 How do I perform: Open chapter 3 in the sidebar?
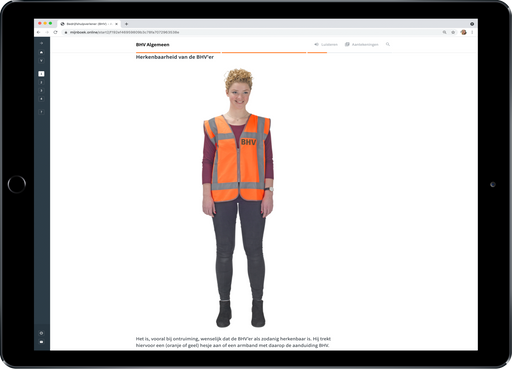[41, 91]
